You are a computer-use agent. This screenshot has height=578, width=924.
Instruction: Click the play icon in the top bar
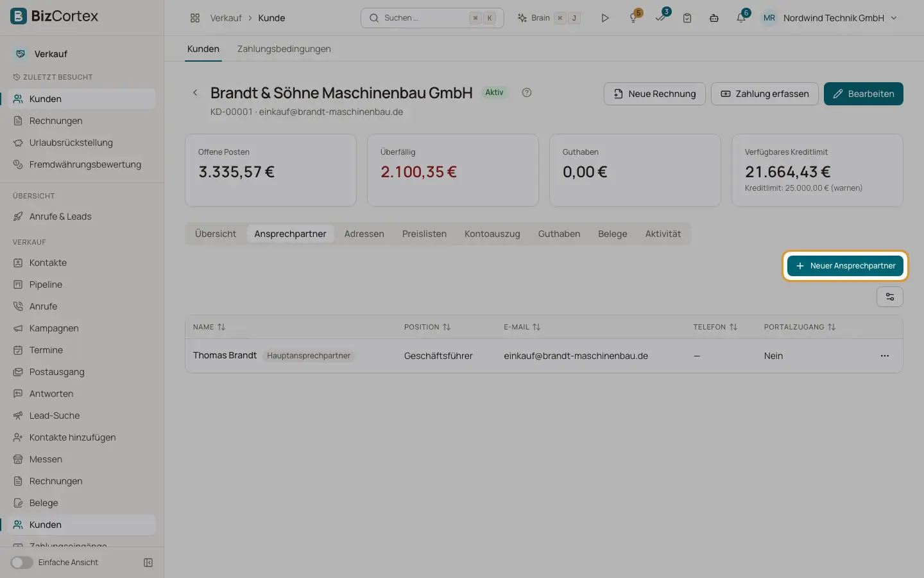tap(604, 18)
